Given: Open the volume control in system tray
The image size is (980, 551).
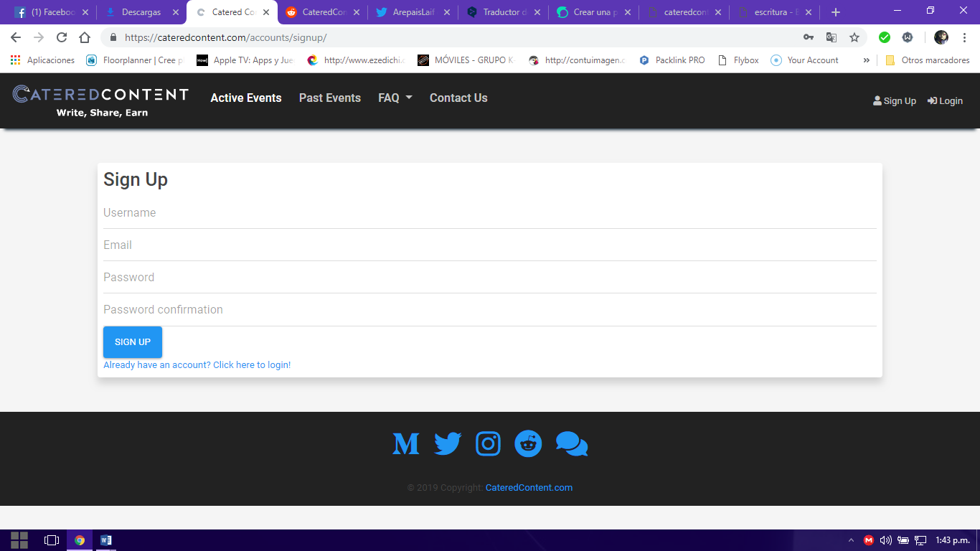Looking at the screenshot, I should (x=885, y=540).
